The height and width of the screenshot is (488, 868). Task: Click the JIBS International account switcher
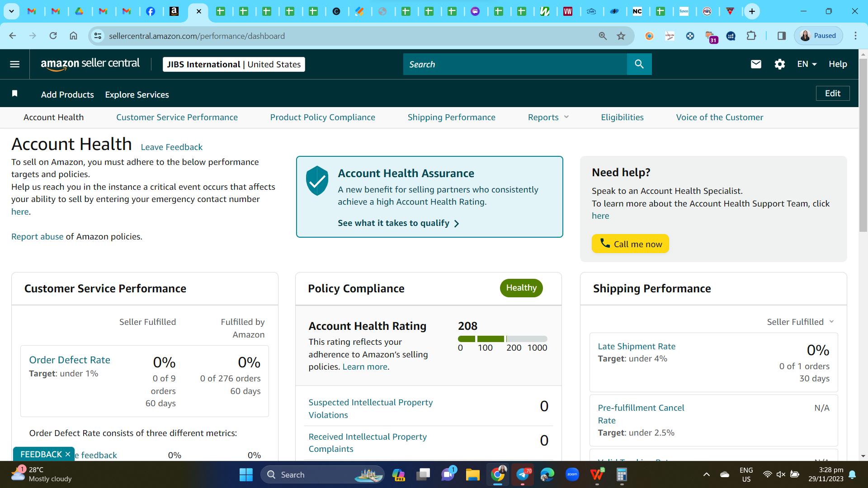234,64
